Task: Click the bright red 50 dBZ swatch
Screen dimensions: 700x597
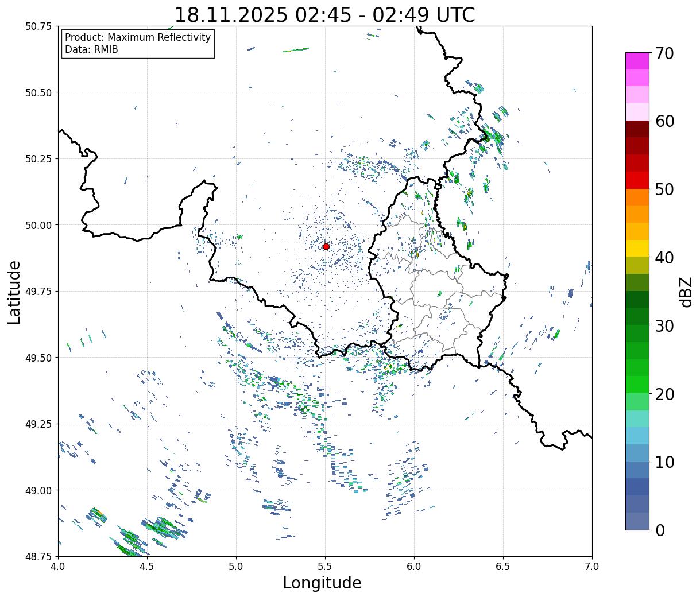Action: [x=637, y=180]
